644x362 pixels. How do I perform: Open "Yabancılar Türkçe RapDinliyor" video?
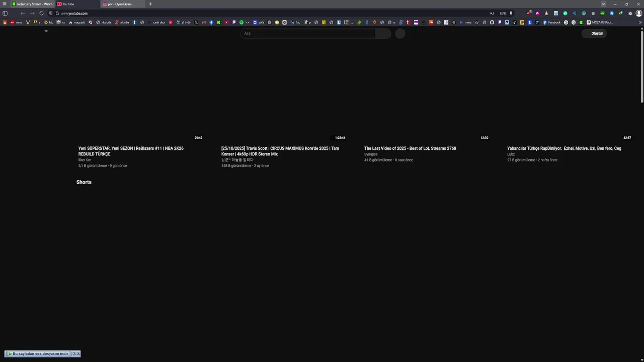(x=564, y=148)
